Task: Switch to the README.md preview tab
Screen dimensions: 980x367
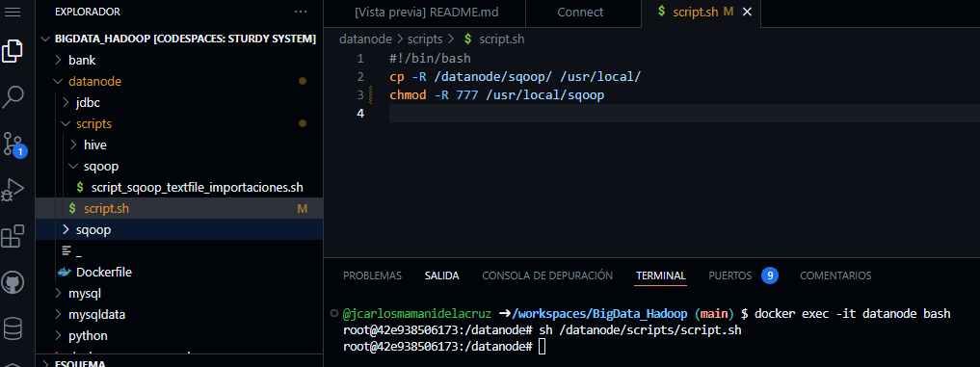Action: [x=426, y=13]
